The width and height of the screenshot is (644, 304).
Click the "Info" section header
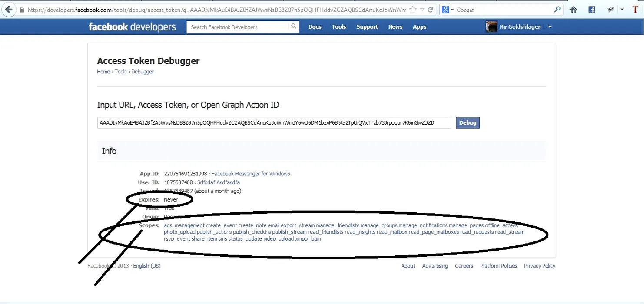[109, 151]
